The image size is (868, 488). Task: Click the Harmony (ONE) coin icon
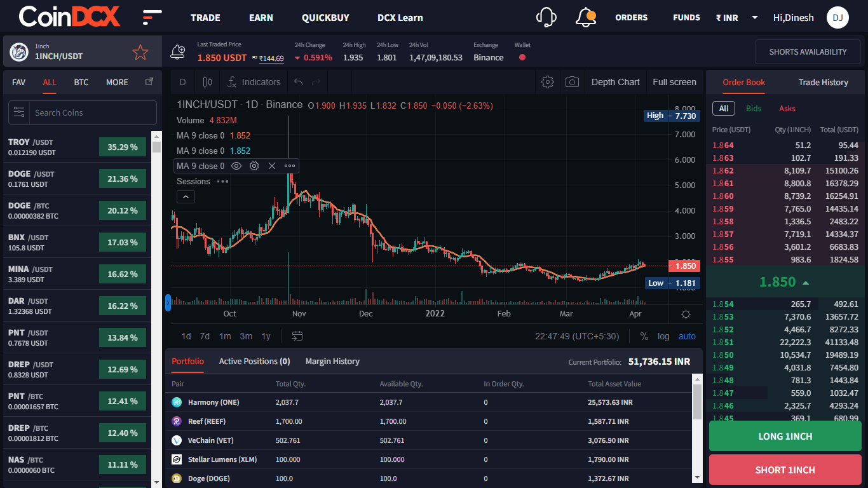[x=177, y=402]
